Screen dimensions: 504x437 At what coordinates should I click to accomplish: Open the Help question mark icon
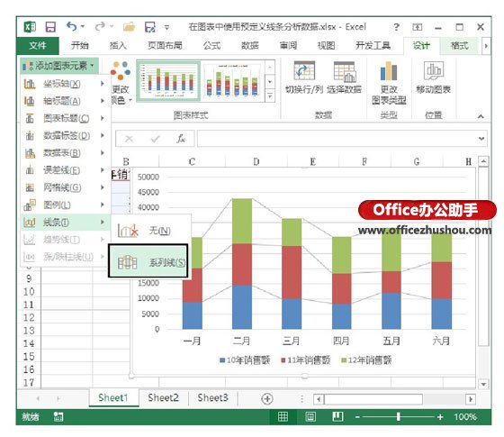tap(397, 27)
